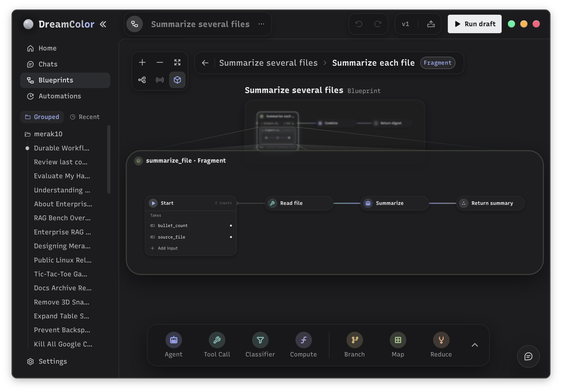
Task: Add a Branch node
Action: tap(355, 345)
